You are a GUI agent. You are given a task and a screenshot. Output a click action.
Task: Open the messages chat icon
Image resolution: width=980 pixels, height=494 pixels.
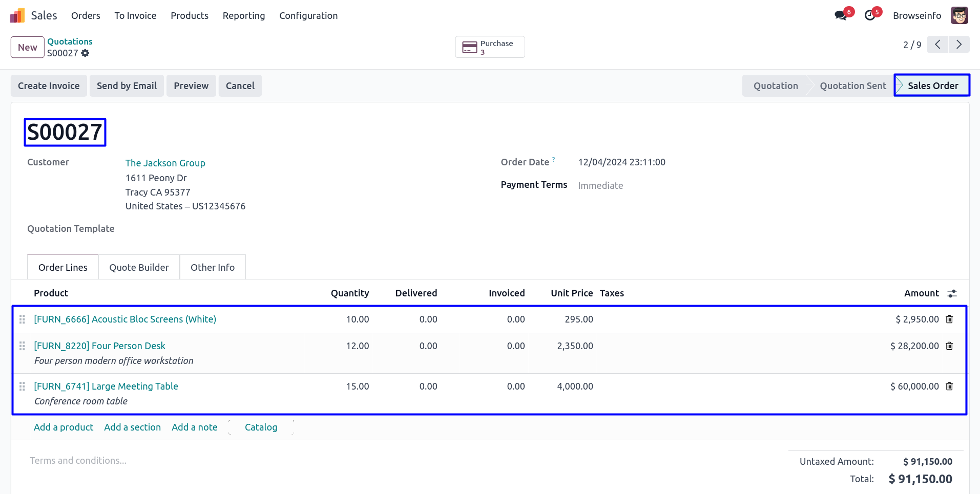pos(840,16)
